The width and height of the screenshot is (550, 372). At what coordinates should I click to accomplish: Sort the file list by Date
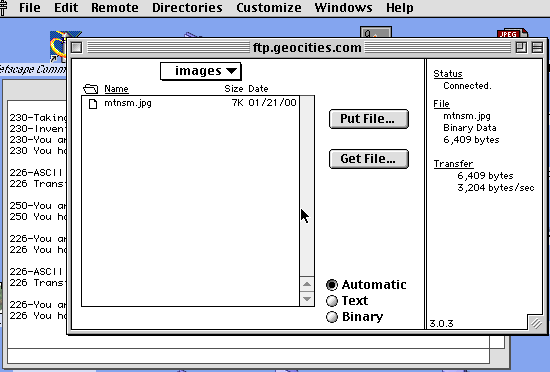coord(258,89)
